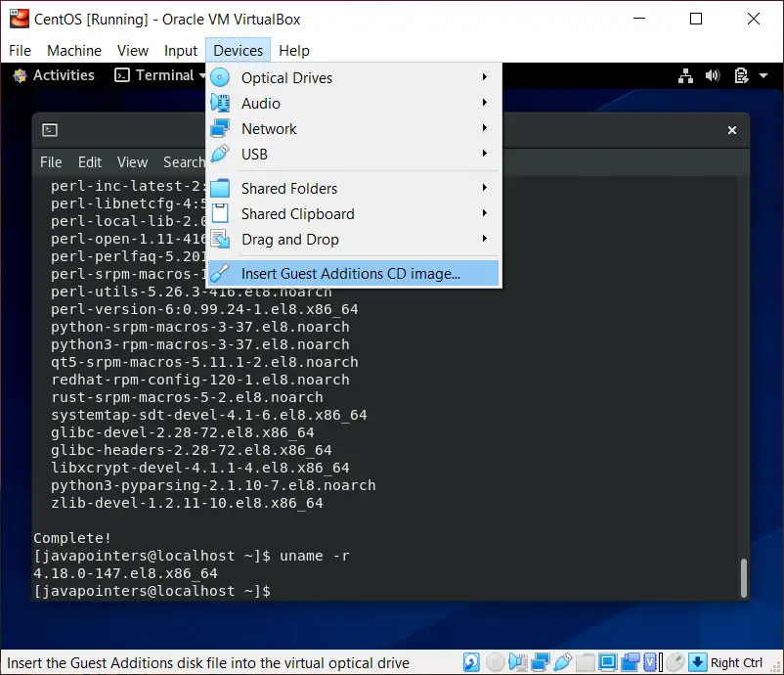This screenshot has height=675, width=784.
Task: Open the VirtualBox File menu
Action: (x=20, y=51)
